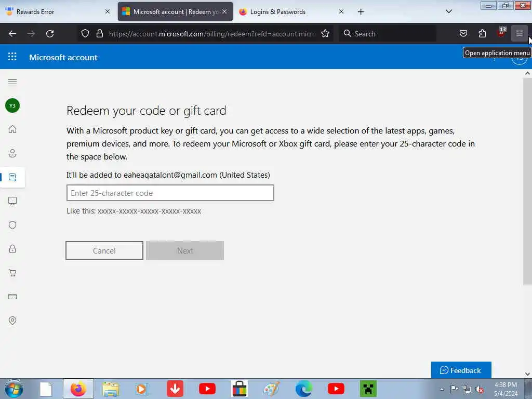Select the Services & subscriptions sidebar icon
532x399 pixels.
coord(12,177)
